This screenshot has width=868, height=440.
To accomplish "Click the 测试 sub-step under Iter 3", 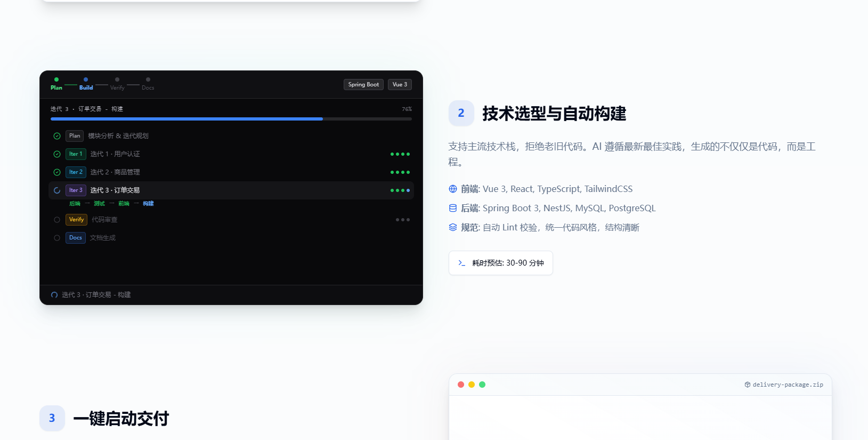I will click(x=99, y=204).
